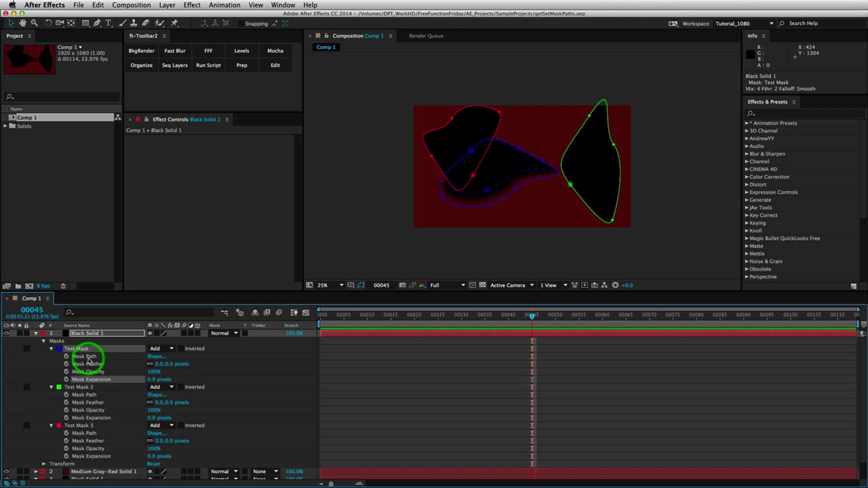The height and width of the screenshot is (488, 868).
Task: Collapse the Masks group
Action: (x=43, y=341)
